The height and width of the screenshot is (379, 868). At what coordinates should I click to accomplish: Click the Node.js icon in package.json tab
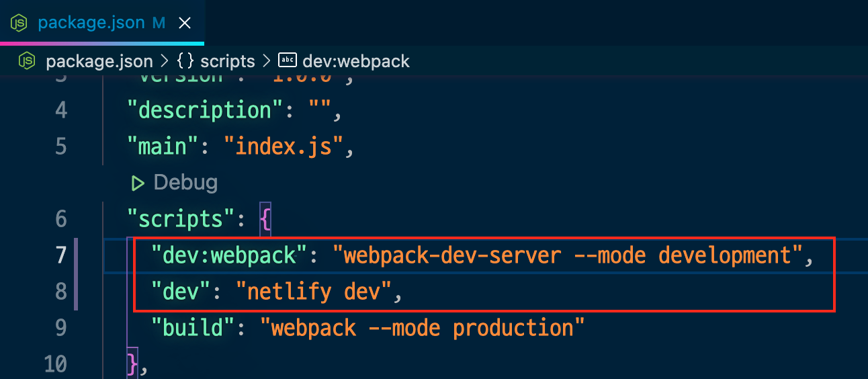coord(19,24)
